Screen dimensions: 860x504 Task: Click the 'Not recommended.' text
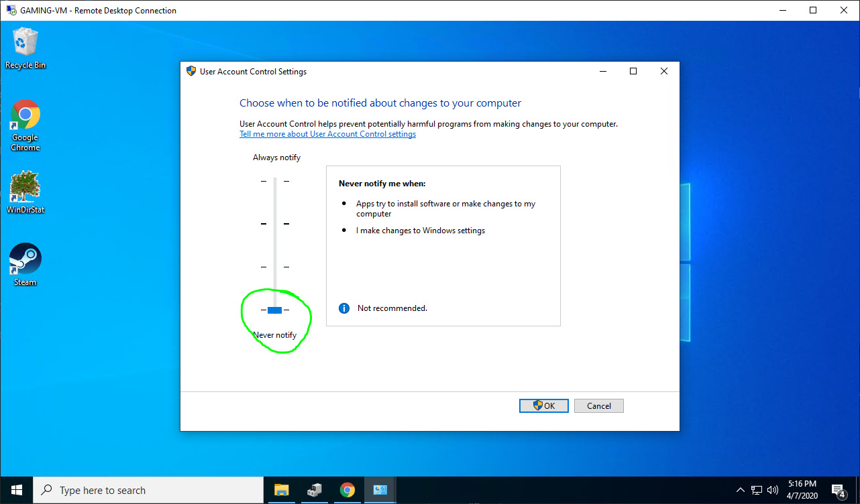point(392,308)
